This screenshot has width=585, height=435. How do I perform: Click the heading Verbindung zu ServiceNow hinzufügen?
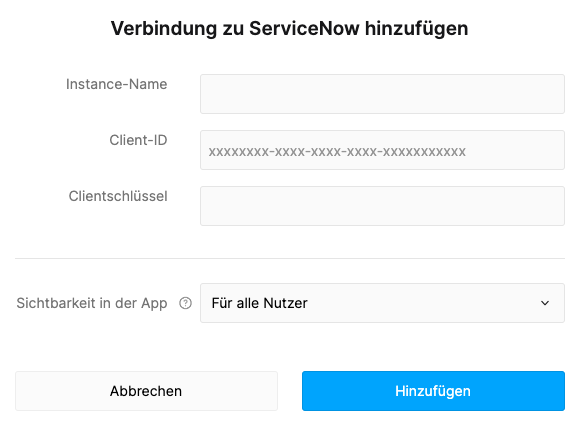[x=290, y=29]
